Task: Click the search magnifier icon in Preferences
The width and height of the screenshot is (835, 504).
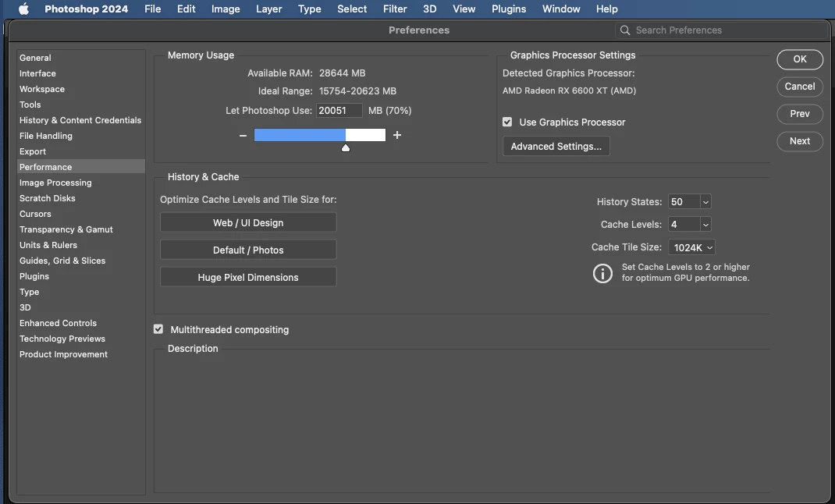Action: (625, 30)
